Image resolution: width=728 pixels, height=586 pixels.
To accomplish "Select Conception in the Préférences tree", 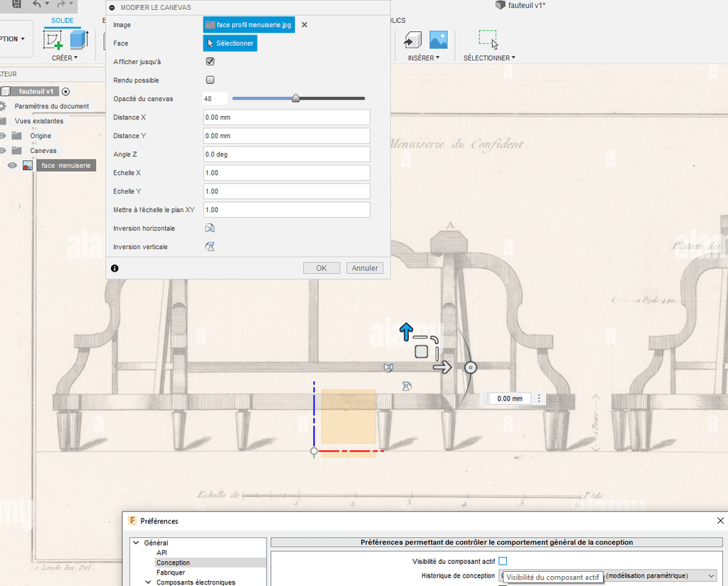I will pos(173,563).
